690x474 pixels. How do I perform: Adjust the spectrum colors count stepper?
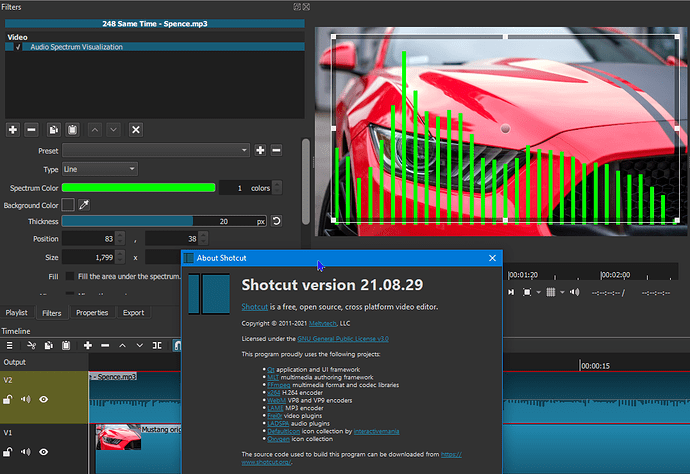click(277, 188)
